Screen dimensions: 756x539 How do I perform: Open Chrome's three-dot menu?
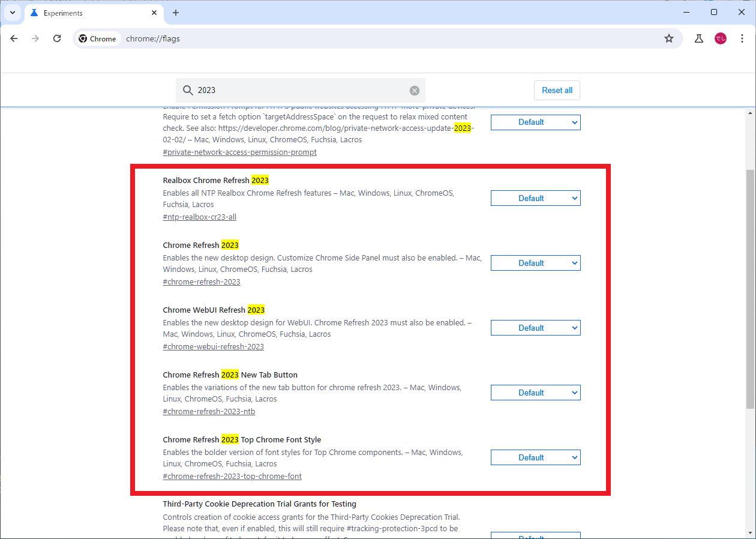pyautogui.click(x=742, y=38)
